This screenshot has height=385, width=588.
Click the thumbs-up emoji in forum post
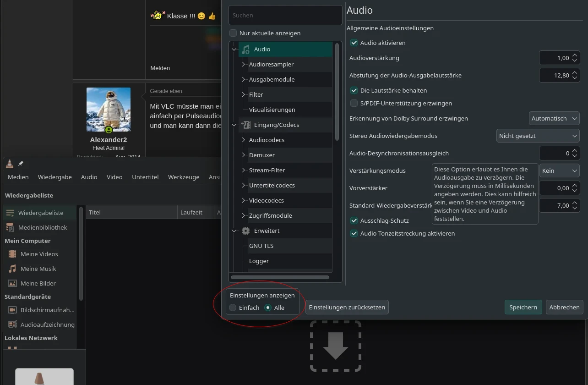(x=212, y=16)
